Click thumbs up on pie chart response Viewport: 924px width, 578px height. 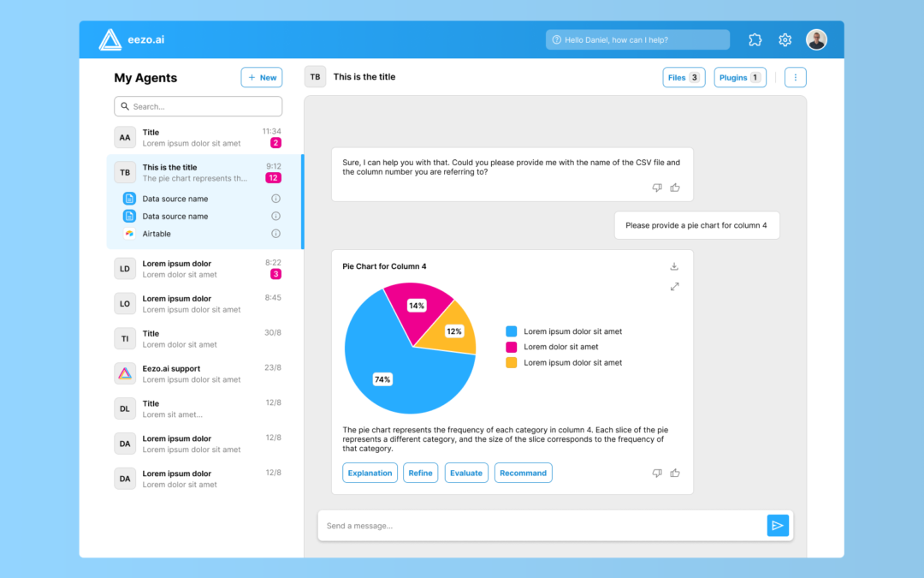click(675, 473)
